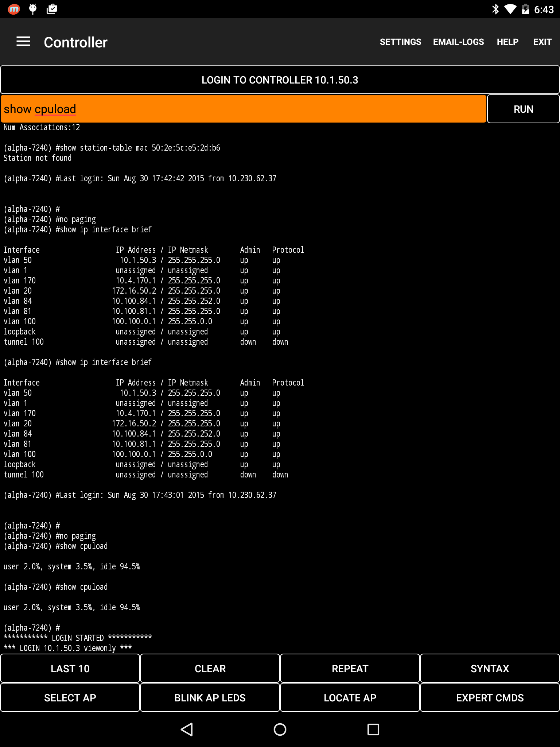Open the SETTINGS menu item
The height and width of the screenshot is (747, 560).
click(x=400, y=42)
